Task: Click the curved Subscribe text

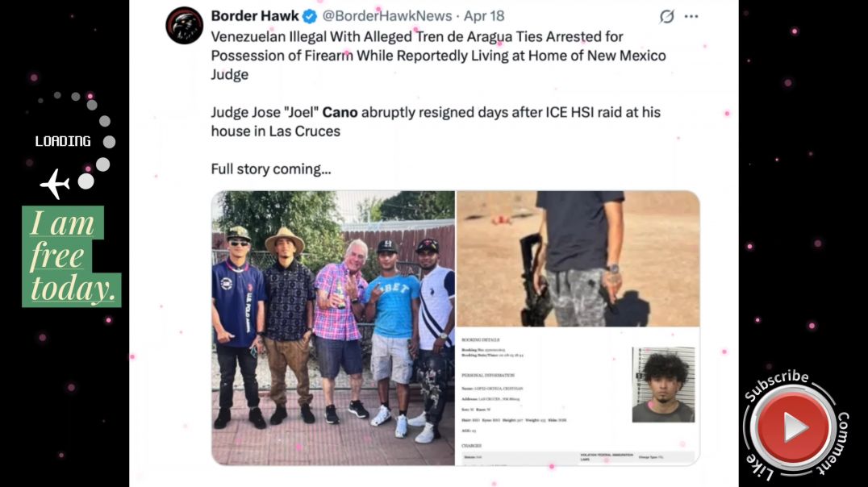Action: (776, 384)
